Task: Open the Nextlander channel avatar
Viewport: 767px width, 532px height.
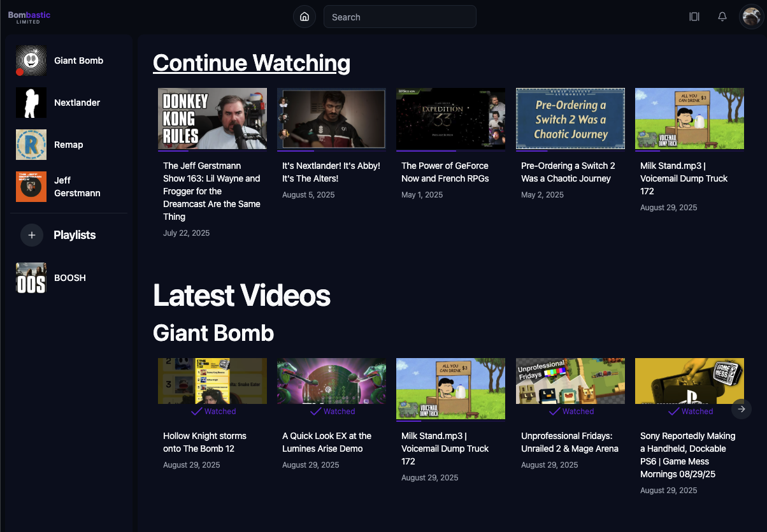Action: point(31,103)
